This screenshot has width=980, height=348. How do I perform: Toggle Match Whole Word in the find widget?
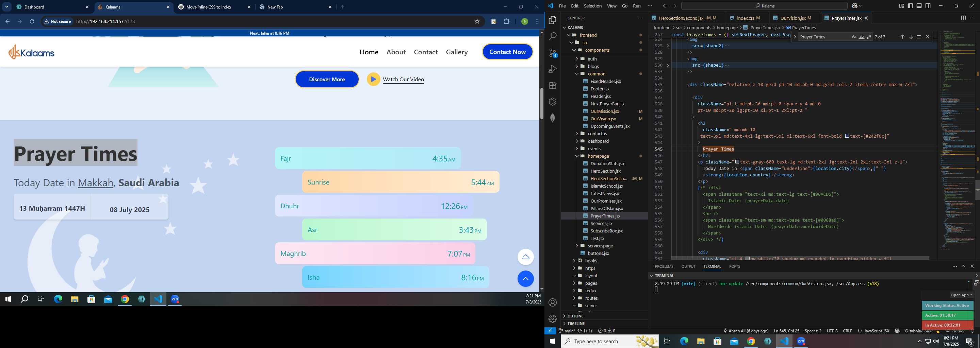[861, 37]
